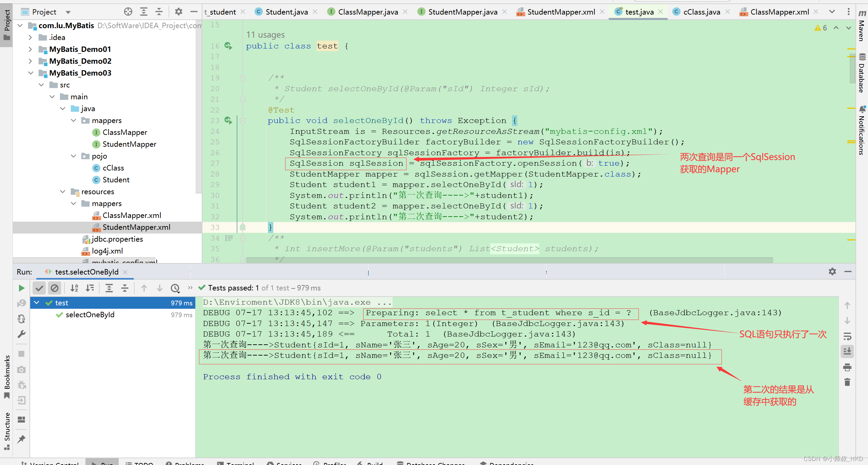Collapse all in Project panel toolbar
Screen dimensions: 868x465
(159, 12)
